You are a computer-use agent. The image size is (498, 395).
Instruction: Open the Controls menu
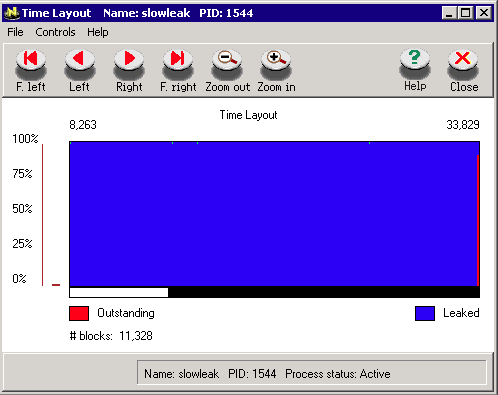pos(55,32)
